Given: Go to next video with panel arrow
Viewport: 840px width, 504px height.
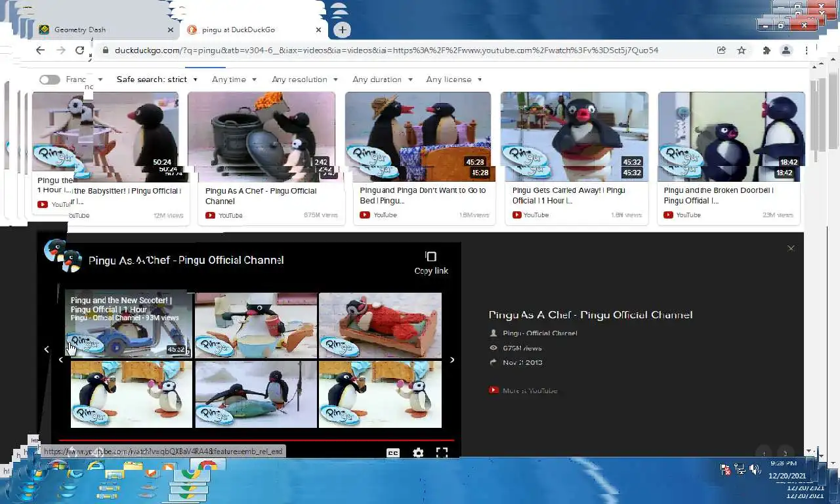Looking at the screenshot, I should pyautogui.click(x=786, y=453).
